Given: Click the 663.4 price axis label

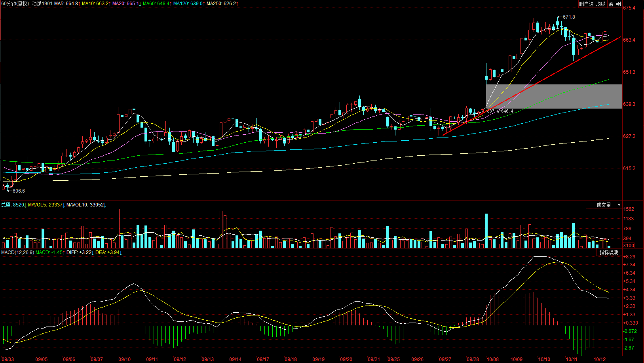Looking at the screenshot, I should coord(629,40).
